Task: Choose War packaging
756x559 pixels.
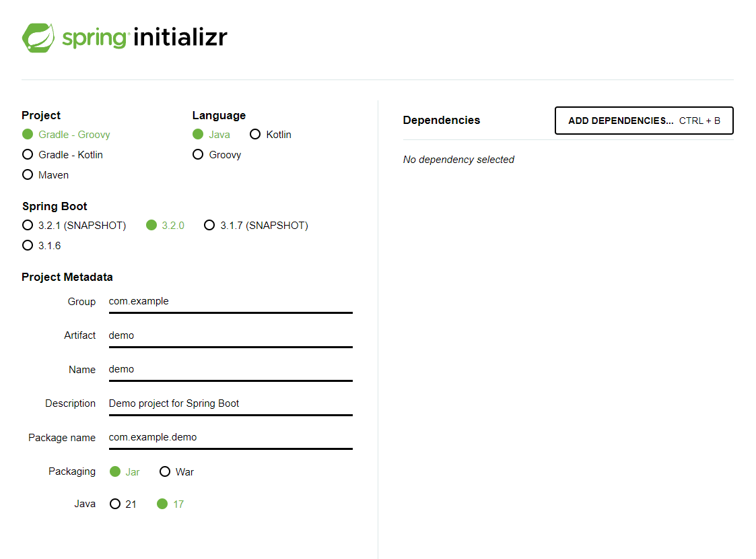Action: (176, 472)
